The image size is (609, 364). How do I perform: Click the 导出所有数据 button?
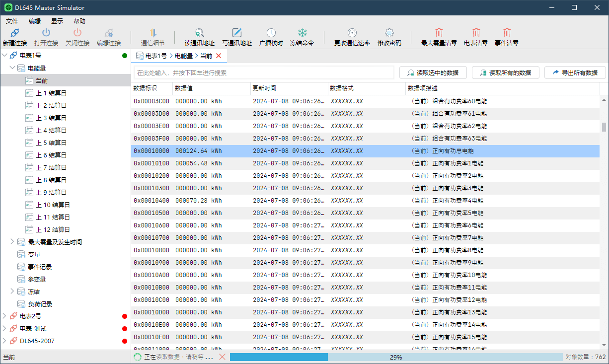(575, 73)
